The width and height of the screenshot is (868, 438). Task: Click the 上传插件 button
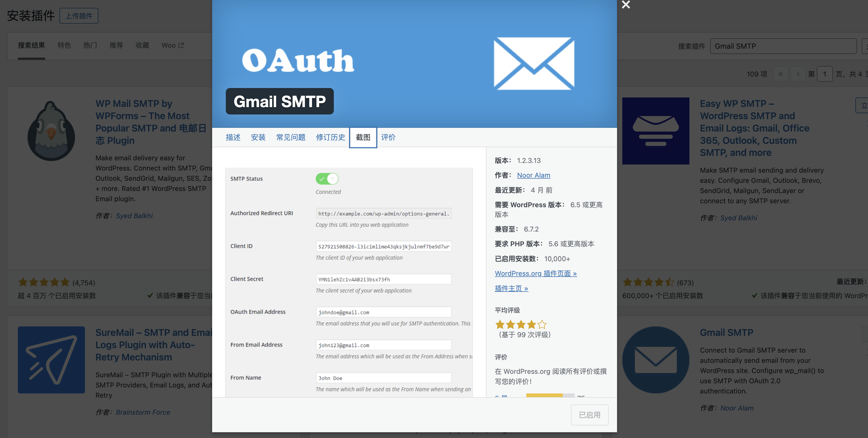click(x=79, y=16)
